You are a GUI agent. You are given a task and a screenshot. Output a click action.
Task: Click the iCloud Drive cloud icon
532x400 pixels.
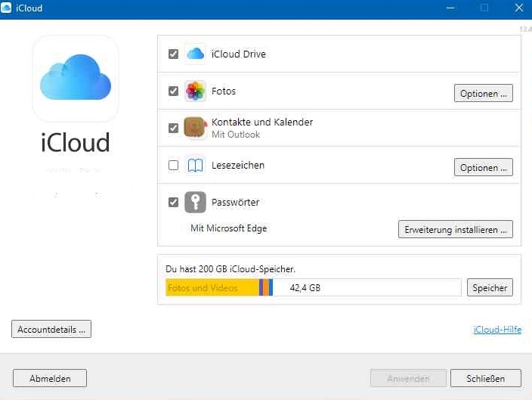[196, 54]
